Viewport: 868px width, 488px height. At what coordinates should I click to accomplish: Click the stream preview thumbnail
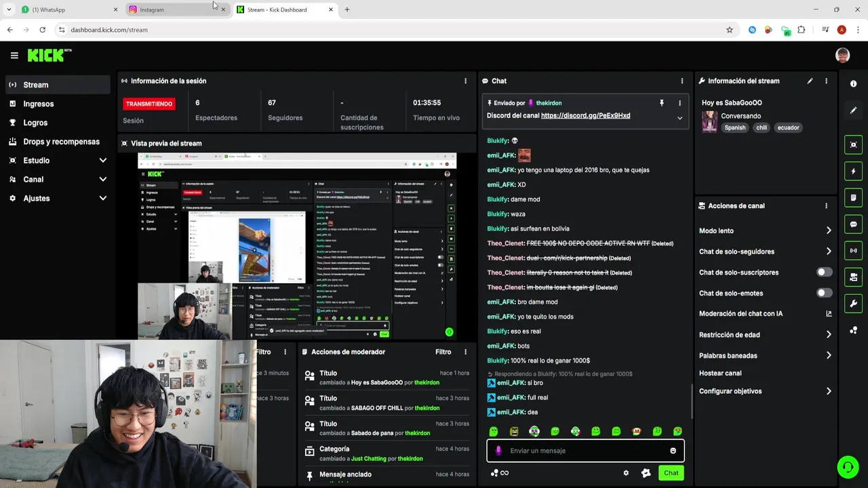(297, 245)
